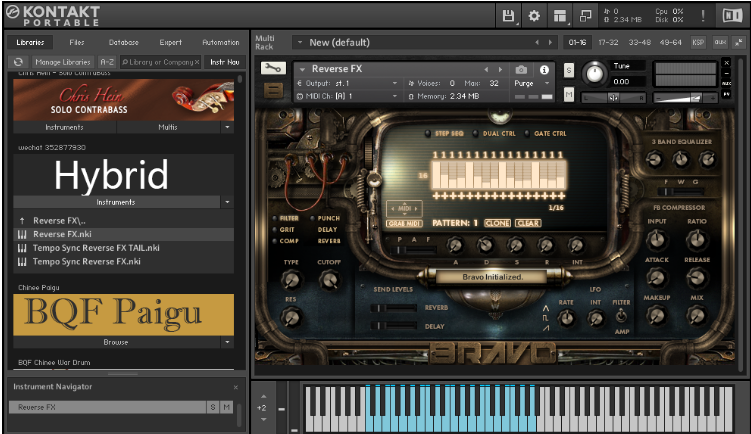Click the NI logo button
The image size is (751, 434).
pyautogui.click(x=732, y=15)
